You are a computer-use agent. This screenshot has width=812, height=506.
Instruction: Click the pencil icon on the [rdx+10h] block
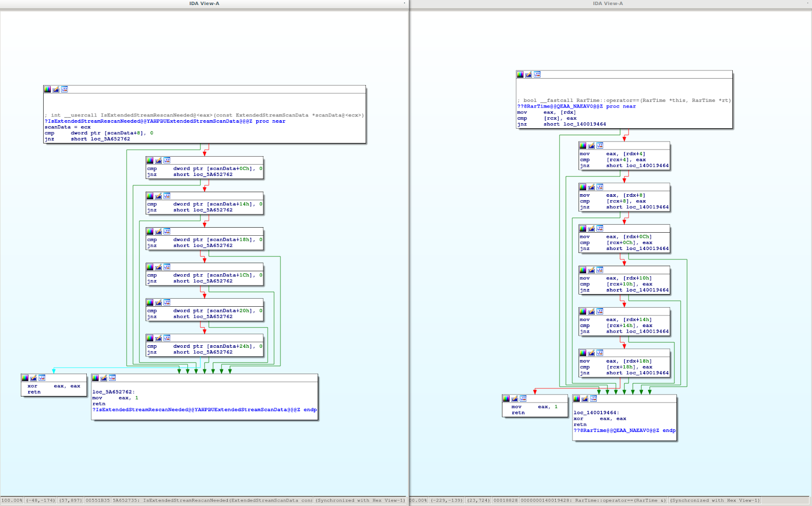click(x=591, y=270)
